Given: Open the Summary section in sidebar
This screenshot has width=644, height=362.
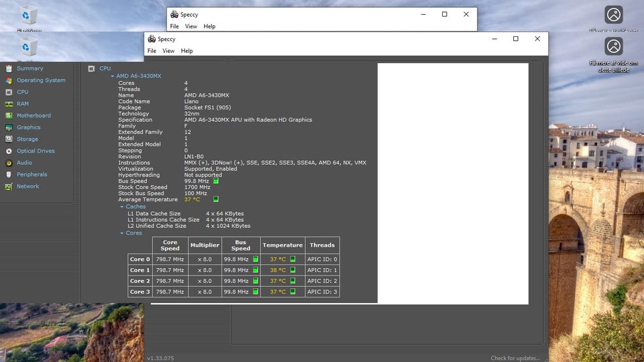Looking at the screenshot, I should click(30, 68).
